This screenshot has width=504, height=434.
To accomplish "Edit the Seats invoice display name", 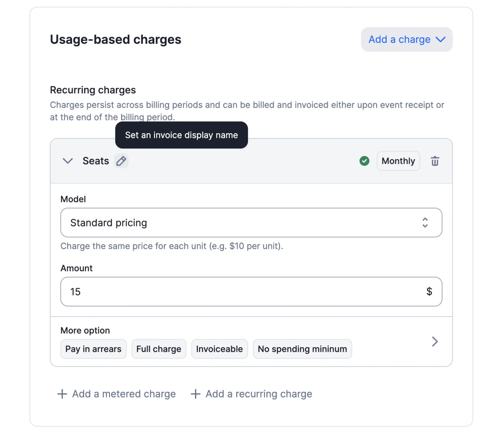I will tap(121, 161).
